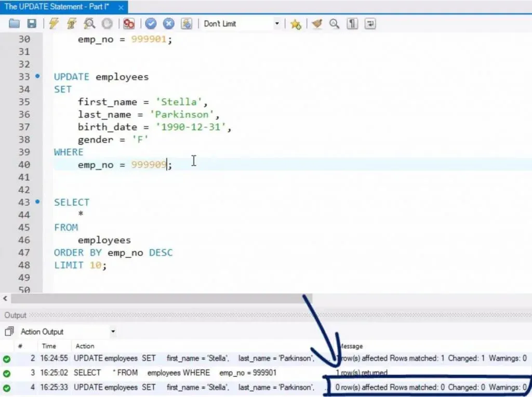Expand the Action Output dropdown
This screenshot has height=397, width=532.
[113, 332]
